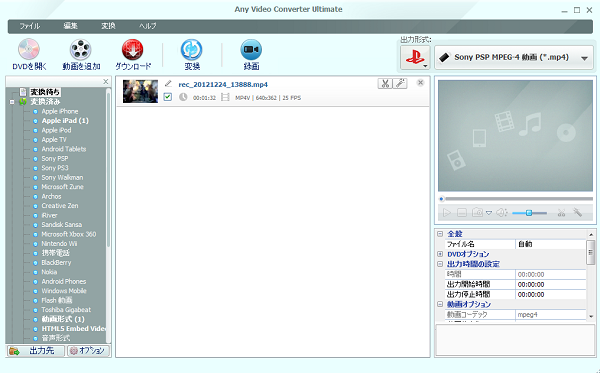Select Apple iPhone in device tree
This screenshot has width=600, height=373.
coord(60,111)
